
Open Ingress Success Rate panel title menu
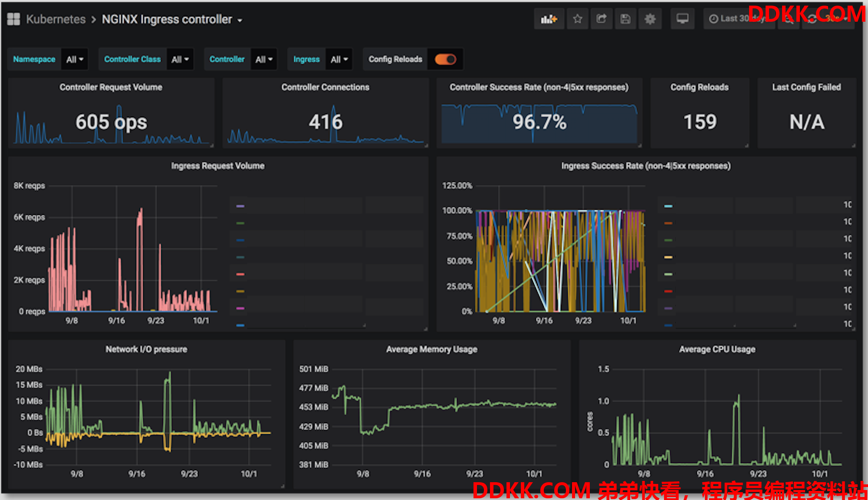pos(646,166)
